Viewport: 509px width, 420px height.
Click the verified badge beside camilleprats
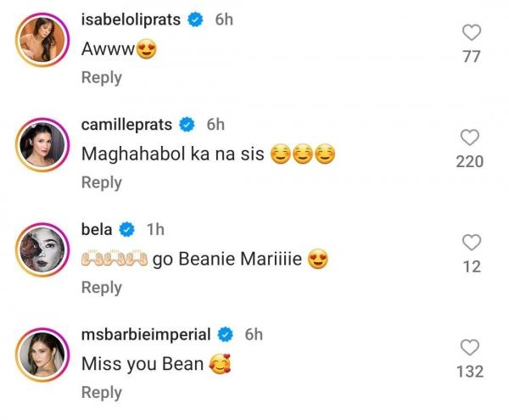click(x=187, y=125)
